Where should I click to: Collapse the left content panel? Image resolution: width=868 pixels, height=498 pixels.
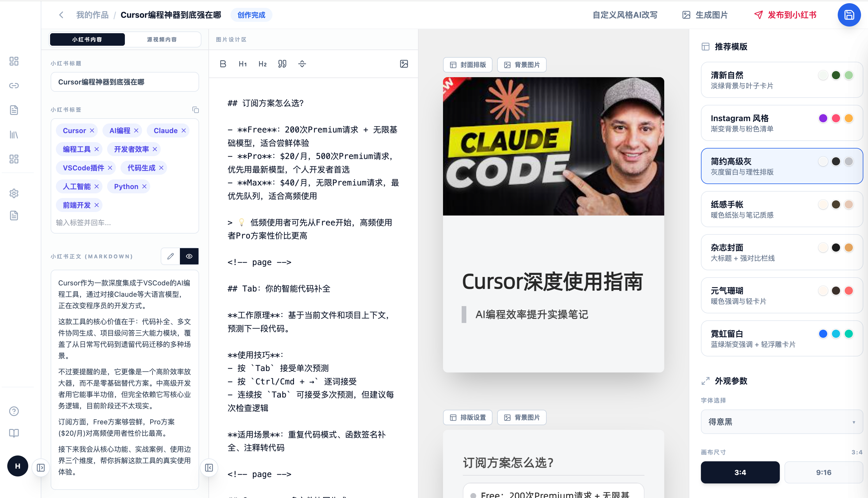[x=209, y=467]
